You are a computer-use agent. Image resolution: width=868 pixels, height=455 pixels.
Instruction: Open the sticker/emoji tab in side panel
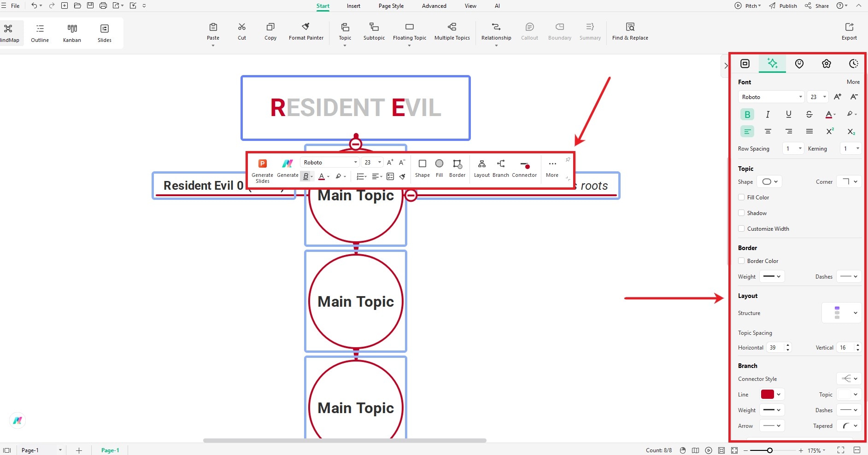point(799,64)
